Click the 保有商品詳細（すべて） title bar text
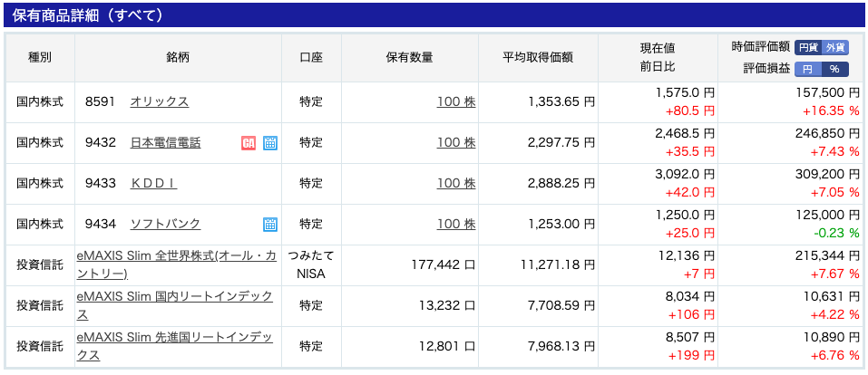Screen dimensions: 868x375 pos(87,14)
